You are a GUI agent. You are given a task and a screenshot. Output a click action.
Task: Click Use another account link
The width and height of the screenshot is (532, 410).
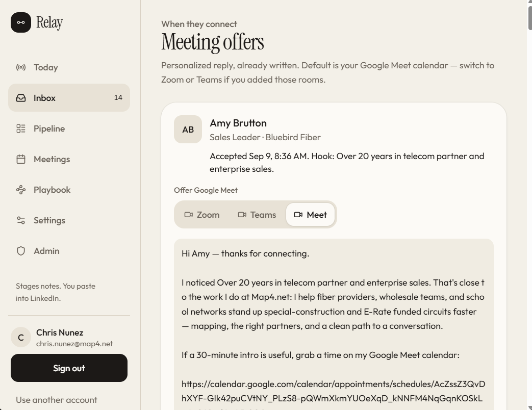[56, 400]
